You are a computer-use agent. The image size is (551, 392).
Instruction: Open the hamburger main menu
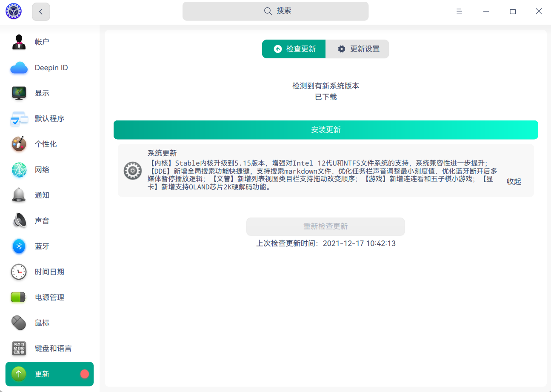(x=459, y=11)
